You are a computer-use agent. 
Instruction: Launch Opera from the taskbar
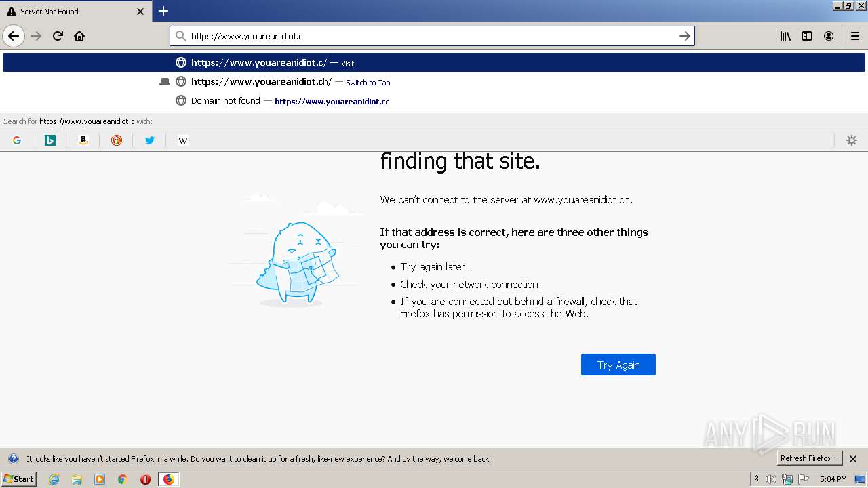point(145,479)
